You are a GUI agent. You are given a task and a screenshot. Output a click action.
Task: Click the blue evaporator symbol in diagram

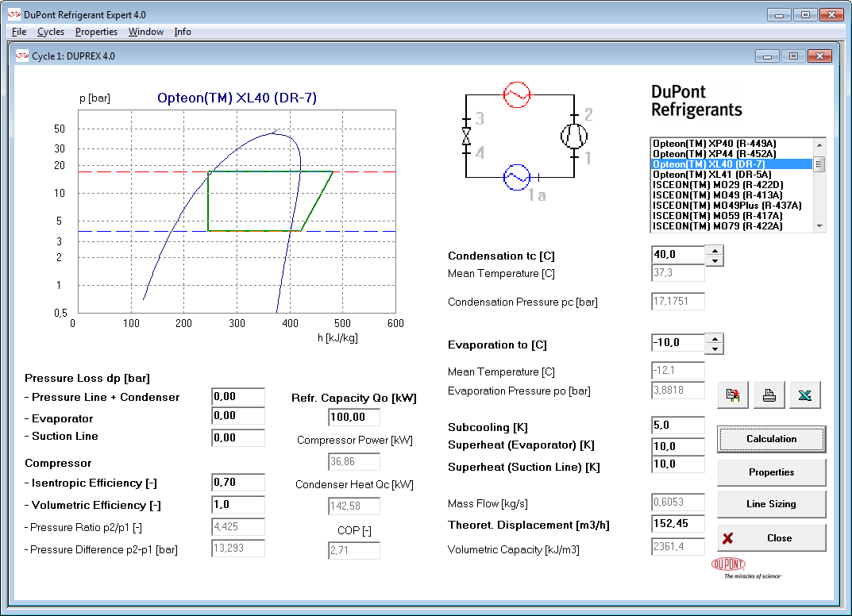(517, 177)
